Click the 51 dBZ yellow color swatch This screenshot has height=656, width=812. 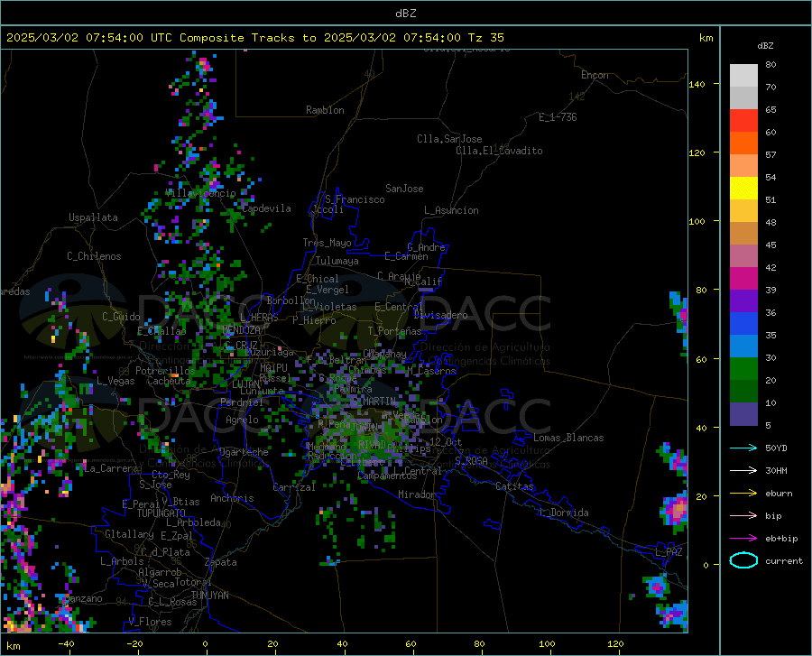tap(743, 189)
